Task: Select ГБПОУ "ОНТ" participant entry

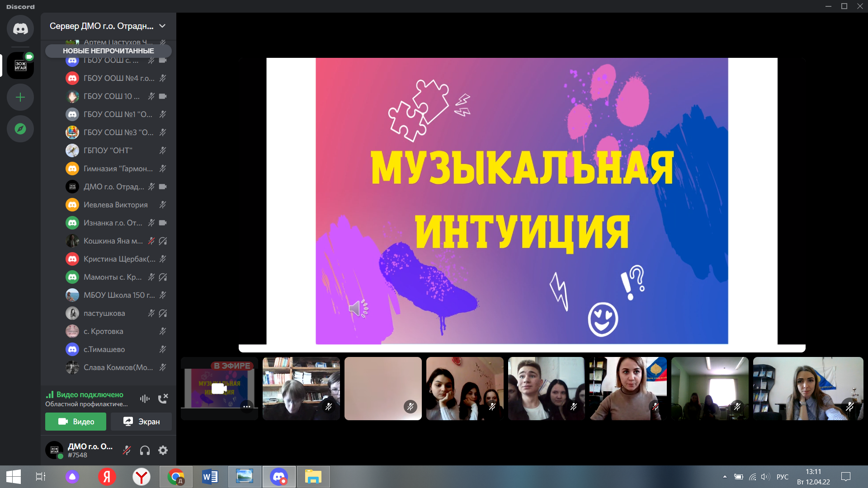Action: [x=108, y=150]
